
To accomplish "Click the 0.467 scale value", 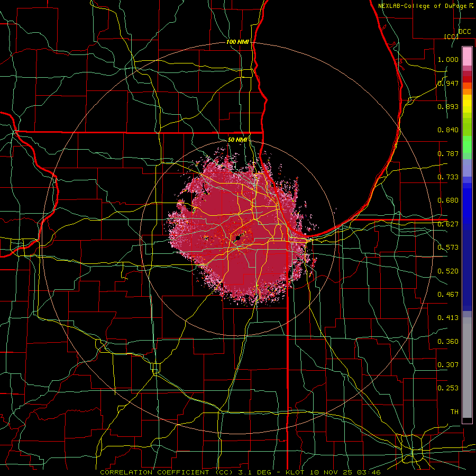I will 448,294.
